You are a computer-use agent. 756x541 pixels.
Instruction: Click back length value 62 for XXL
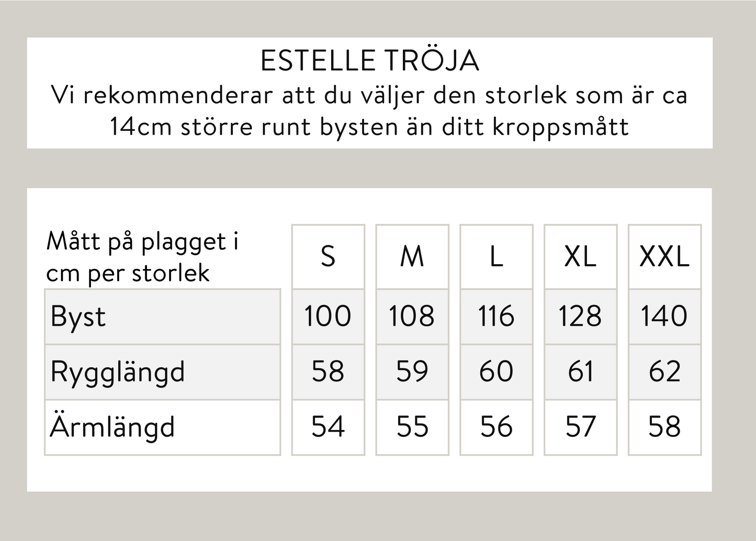(664, 372)
